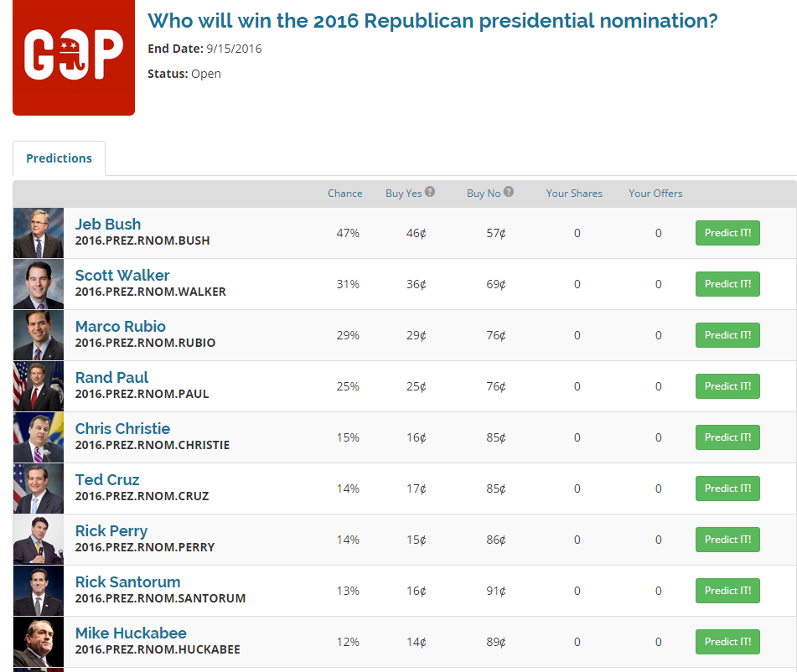Click Predict IT! for Mike Huckabee
797x672 pixels.
pos(727,642)
